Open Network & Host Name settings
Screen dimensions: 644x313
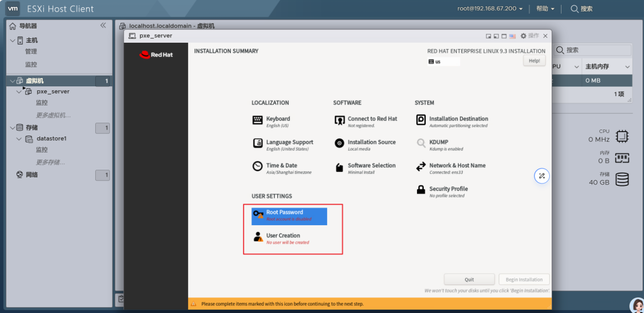coord(451,168)
